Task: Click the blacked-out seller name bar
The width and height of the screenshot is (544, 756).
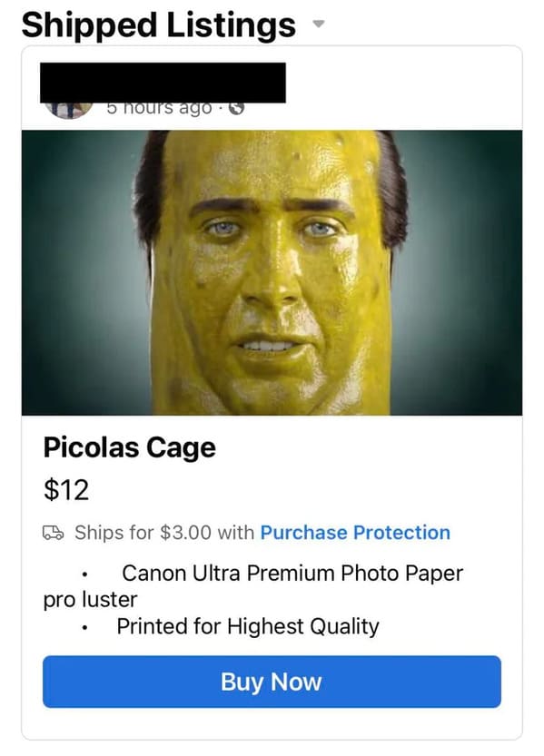Action: [163, 83]
